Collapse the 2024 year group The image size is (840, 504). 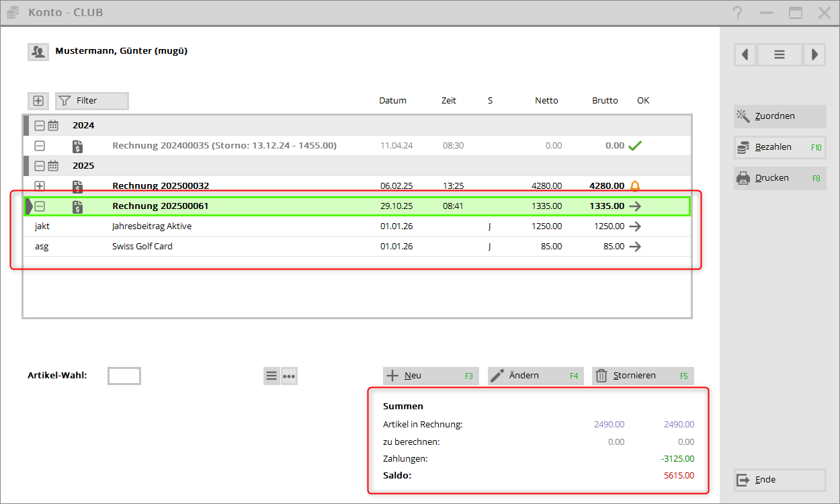point(40,126)
